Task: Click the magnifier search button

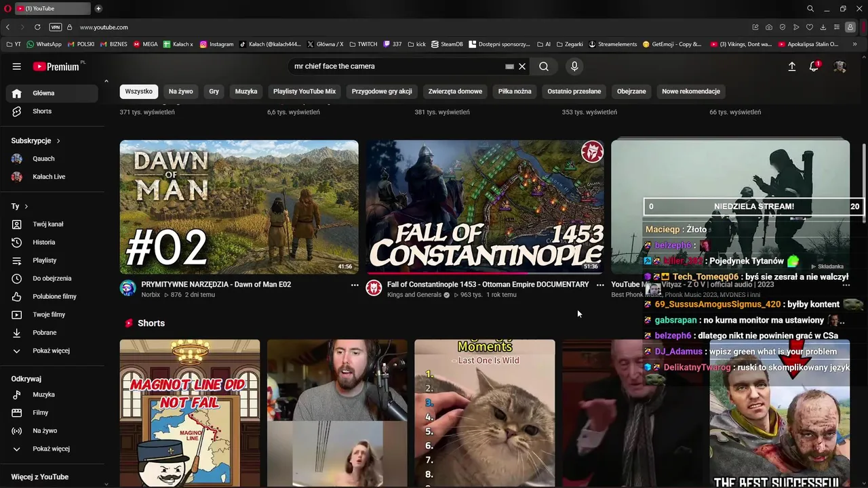Action: click(x=544, y=66)
